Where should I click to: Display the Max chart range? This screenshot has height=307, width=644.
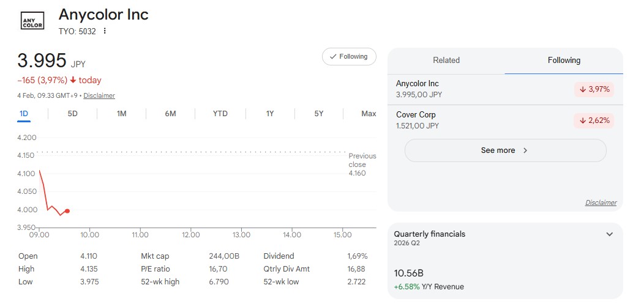point(369,114)
